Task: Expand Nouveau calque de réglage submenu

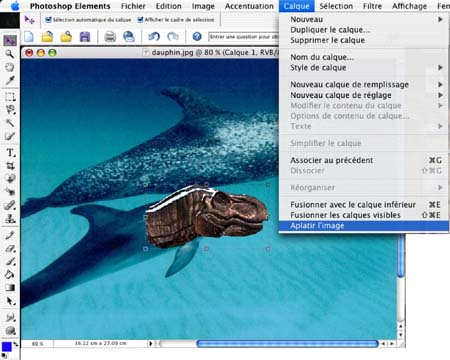Action: (x=440, y=95)
